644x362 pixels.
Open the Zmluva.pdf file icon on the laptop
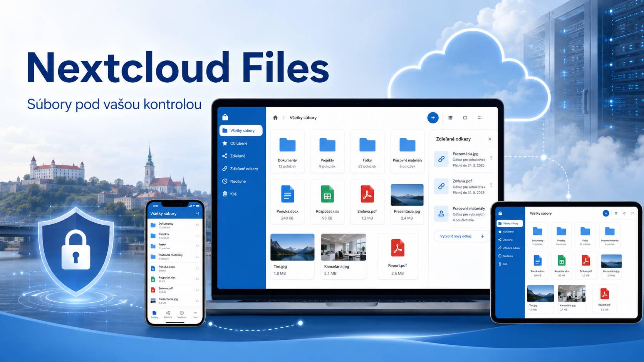(367, 194)
